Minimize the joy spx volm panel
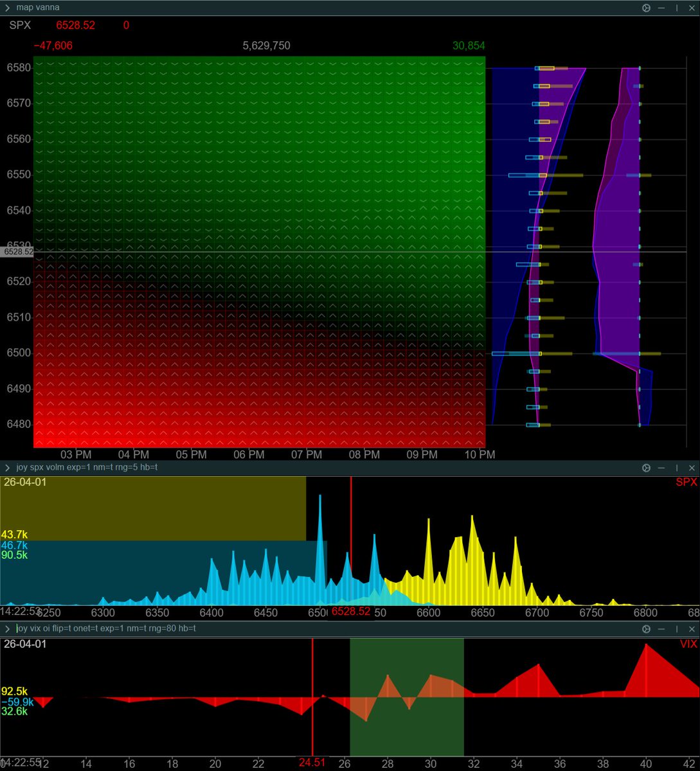 pos(661,468)
